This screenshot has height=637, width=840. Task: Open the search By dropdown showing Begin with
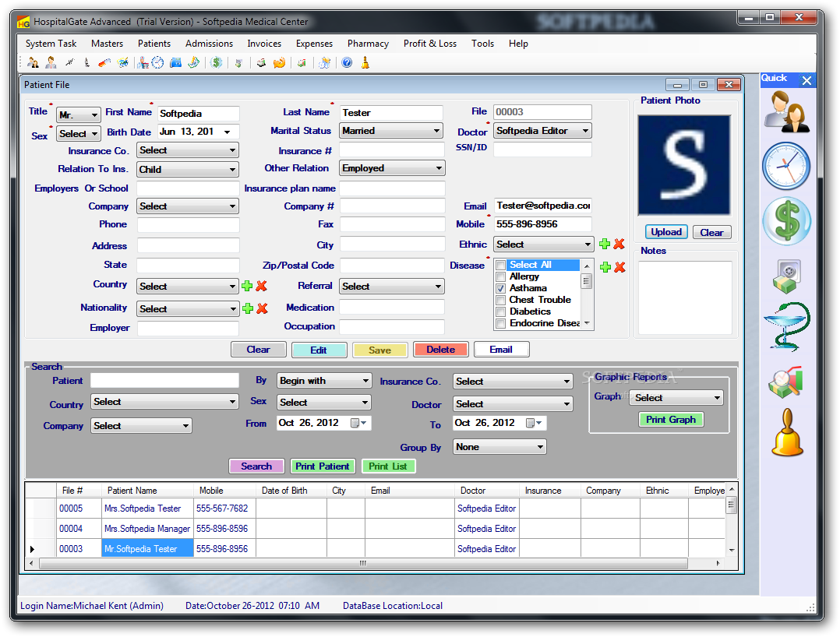324,381
